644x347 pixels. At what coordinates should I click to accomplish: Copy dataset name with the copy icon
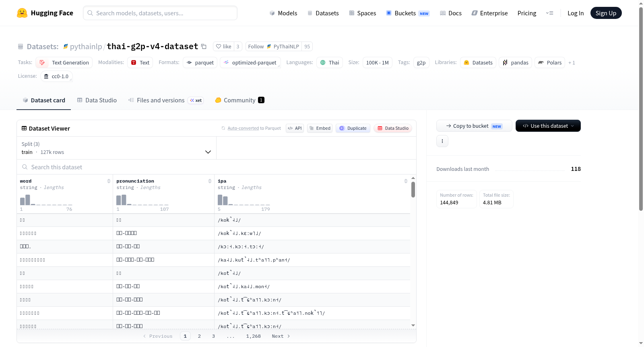204,46
